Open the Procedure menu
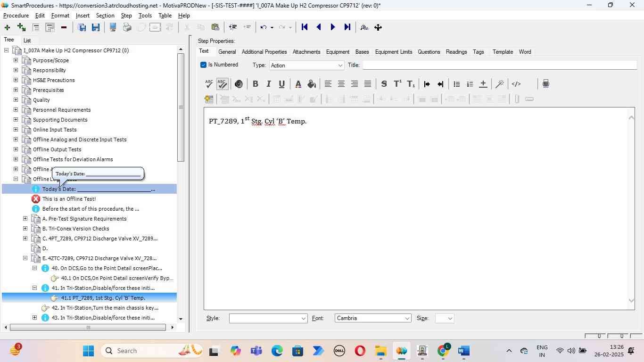 [x=16, y=16]
